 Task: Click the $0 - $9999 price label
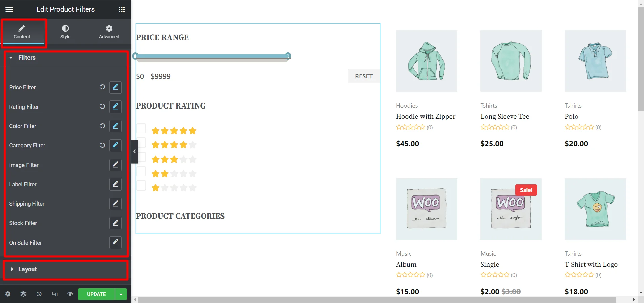coord(153,76)
